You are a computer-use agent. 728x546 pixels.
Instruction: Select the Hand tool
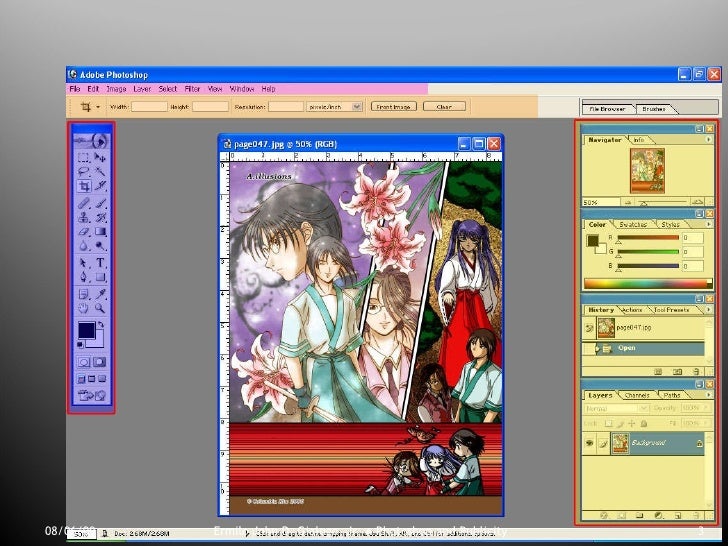tap(84, 308)
